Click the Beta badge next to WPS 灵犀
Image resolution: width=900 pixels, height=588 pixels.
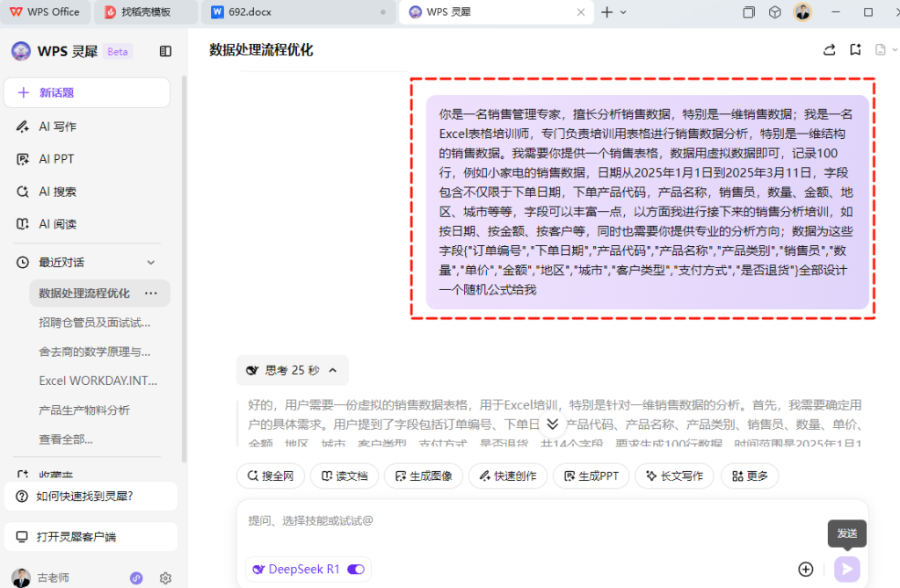tap(118, 52)
